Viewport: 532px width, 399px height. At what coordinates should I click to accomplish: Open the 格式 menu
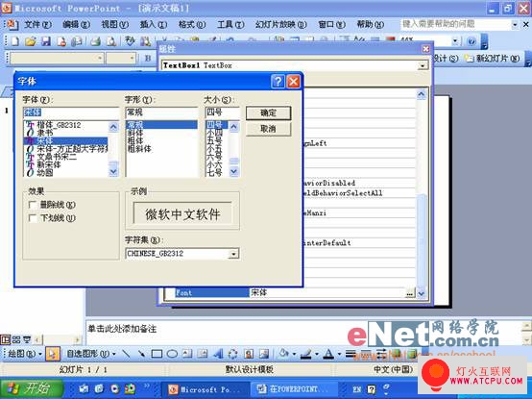(x=192, y=24)
